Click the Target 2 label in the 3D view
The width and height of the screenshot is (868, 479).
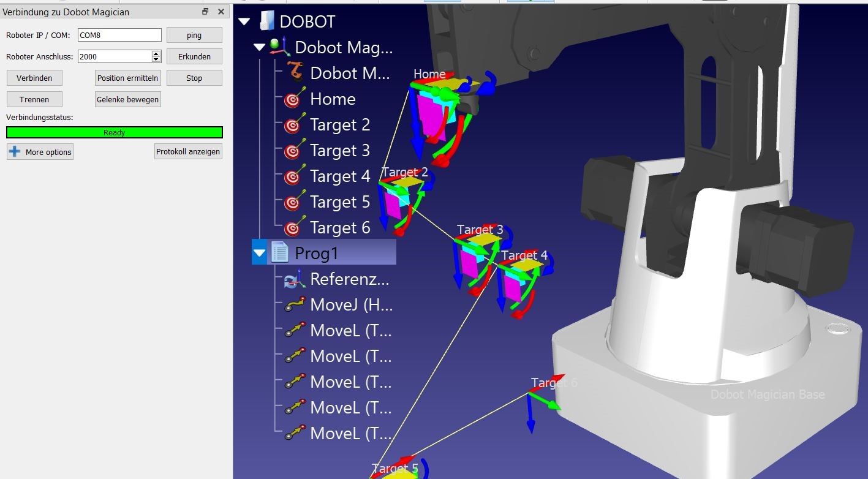coord(405,172)
